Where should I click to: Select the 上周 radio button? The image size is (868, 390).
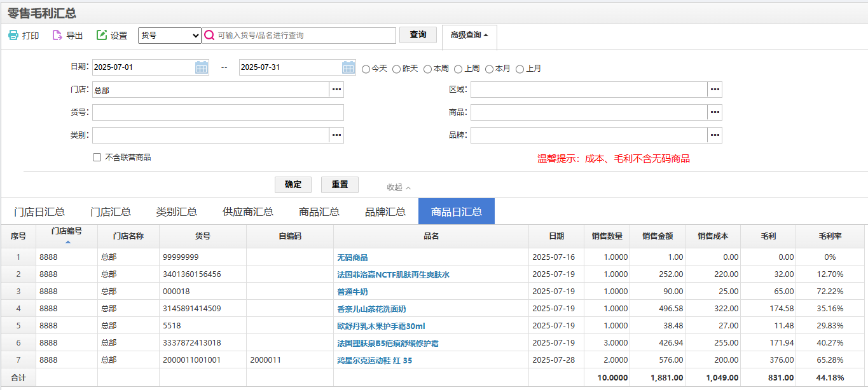coord(458,69)
